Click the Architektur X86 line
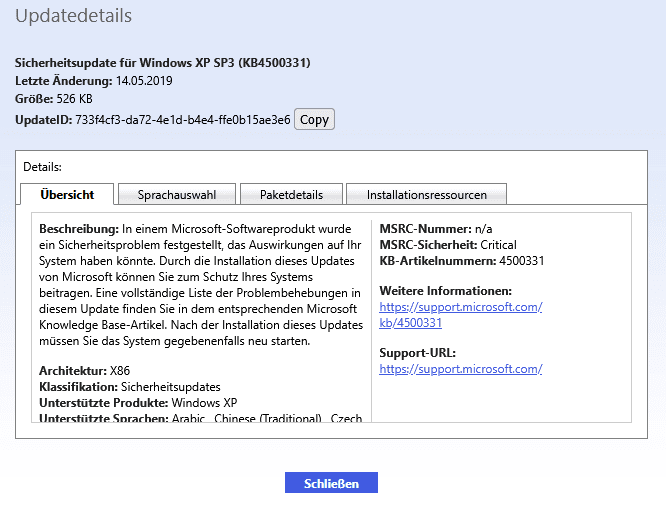 85,371
